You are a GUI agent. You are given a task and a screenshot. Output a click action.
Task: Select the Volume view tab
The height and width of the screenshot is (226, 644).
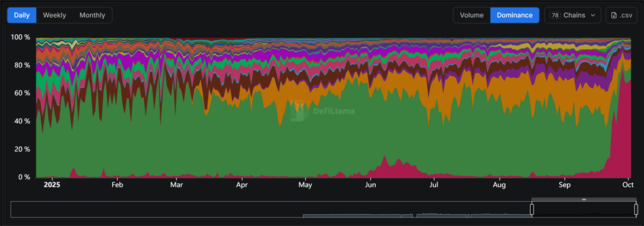pos(472,16)
